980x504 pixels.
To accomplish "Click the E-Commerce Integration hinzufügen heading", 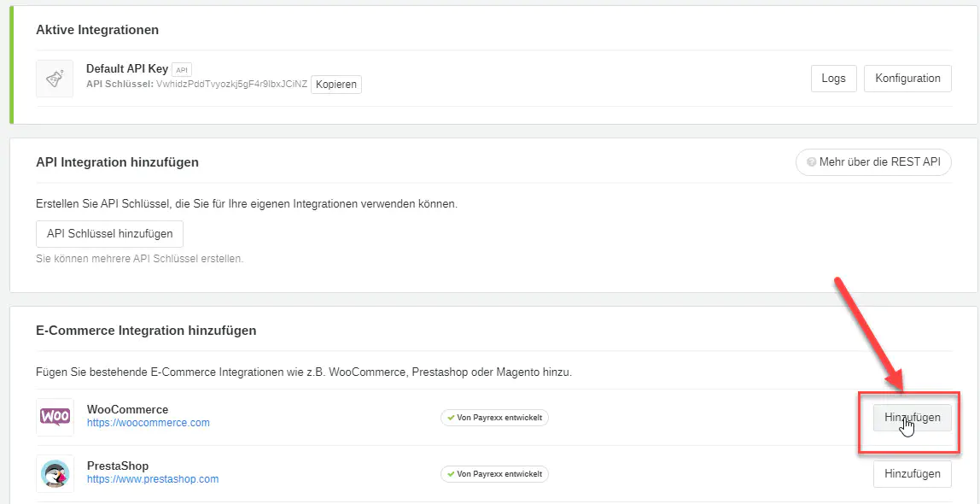I will click(146, 330).
